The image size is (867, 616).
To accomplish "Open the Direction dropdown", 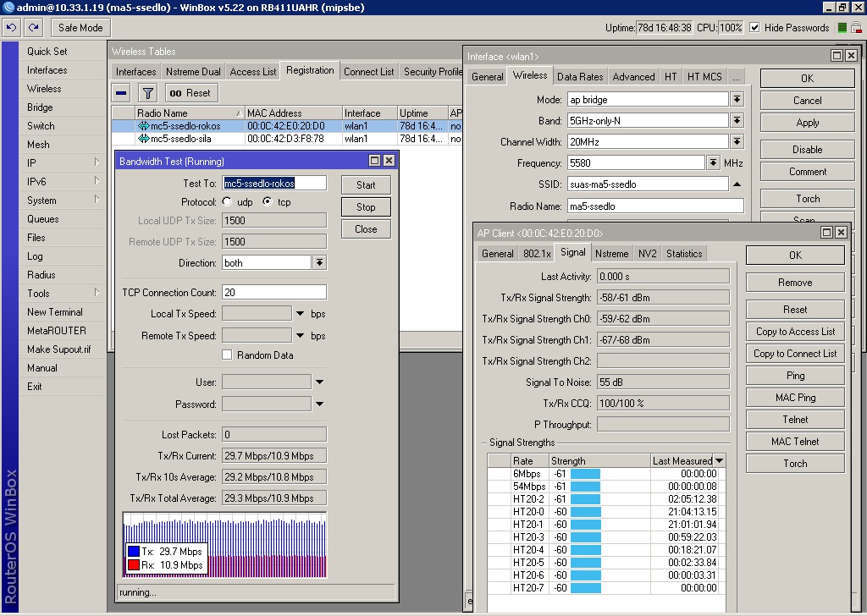I will (x=319, y=263).
